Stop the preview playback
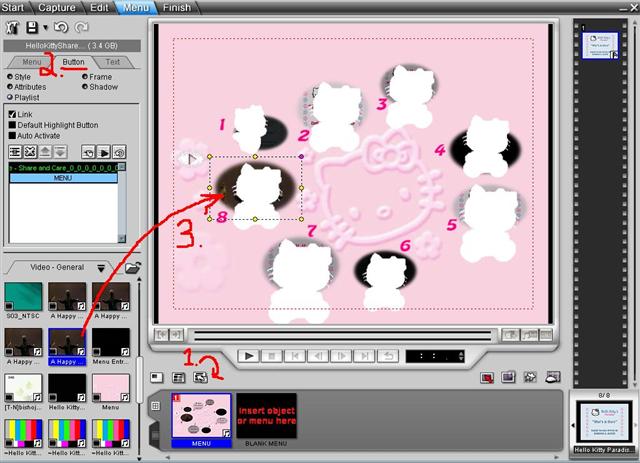 pyautogui.click(x=271, y=356)
